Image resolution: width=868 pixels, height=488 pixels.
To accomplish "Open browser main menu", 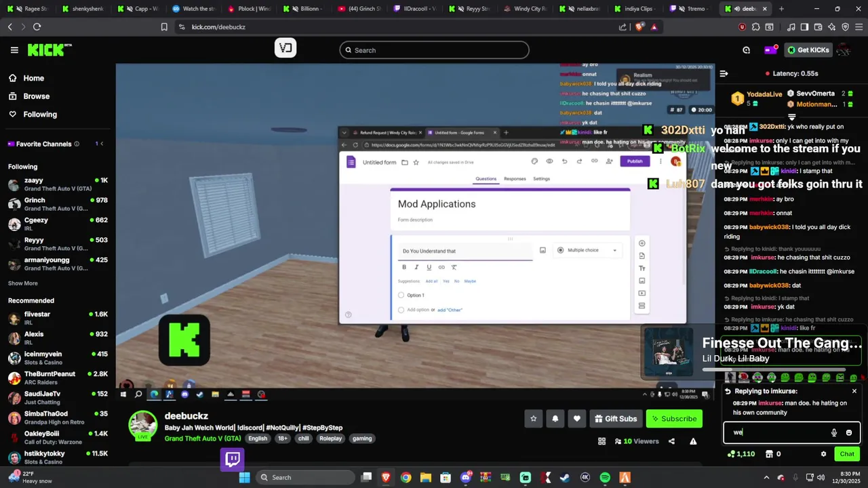I will (x=858, y=27).
